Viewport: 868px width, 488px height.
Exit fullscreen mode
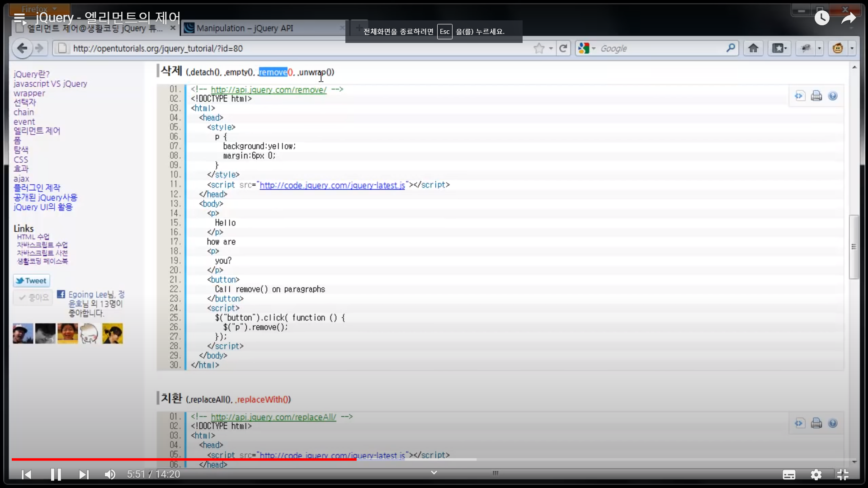point(843,474)
